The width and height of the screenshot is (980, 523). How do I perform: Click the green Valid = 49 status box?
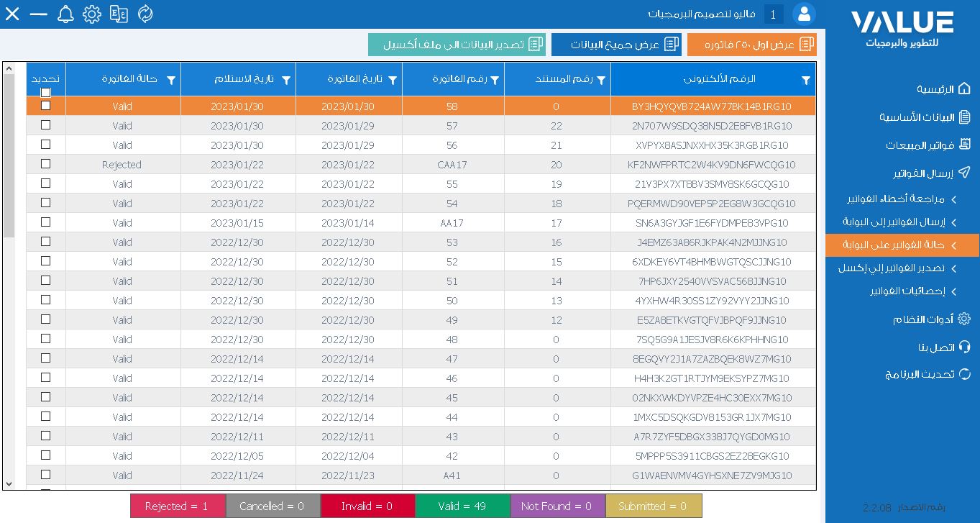click(x=463, y=506)
